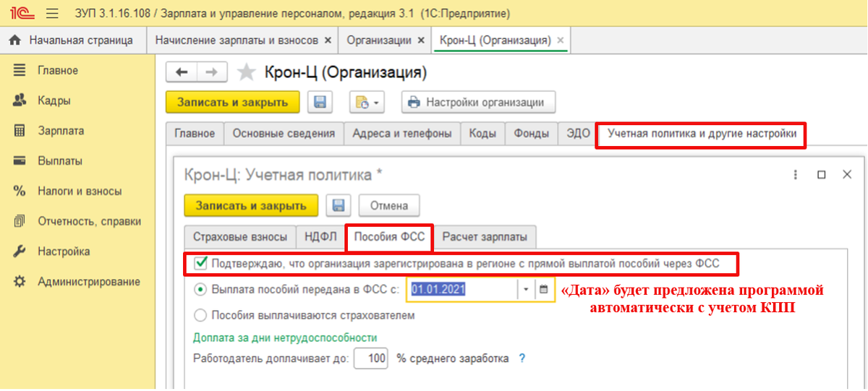This screenshot has height=391, width=868.
Task: Switch to Адреса и телефоны tab
Action: pyautogui.click(x=402, y=134)
